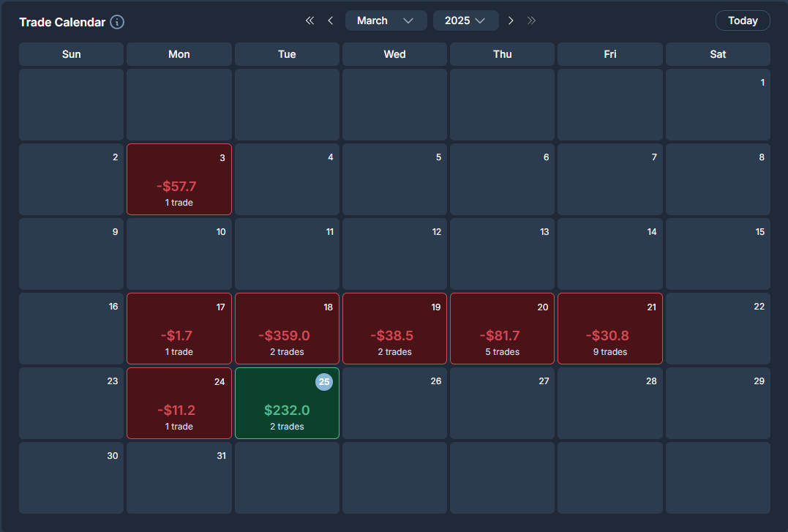788x532 pixels.
Task: Open highlighted March 25 cell showing $232.0
Action: [287, 403]
